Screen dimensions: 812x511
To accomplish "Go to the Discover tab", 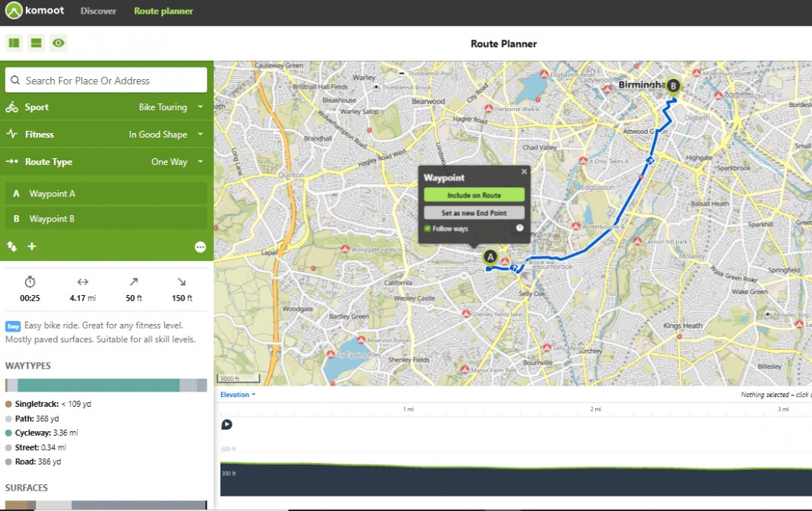I will pyautogui.click(x=98, y=11).
